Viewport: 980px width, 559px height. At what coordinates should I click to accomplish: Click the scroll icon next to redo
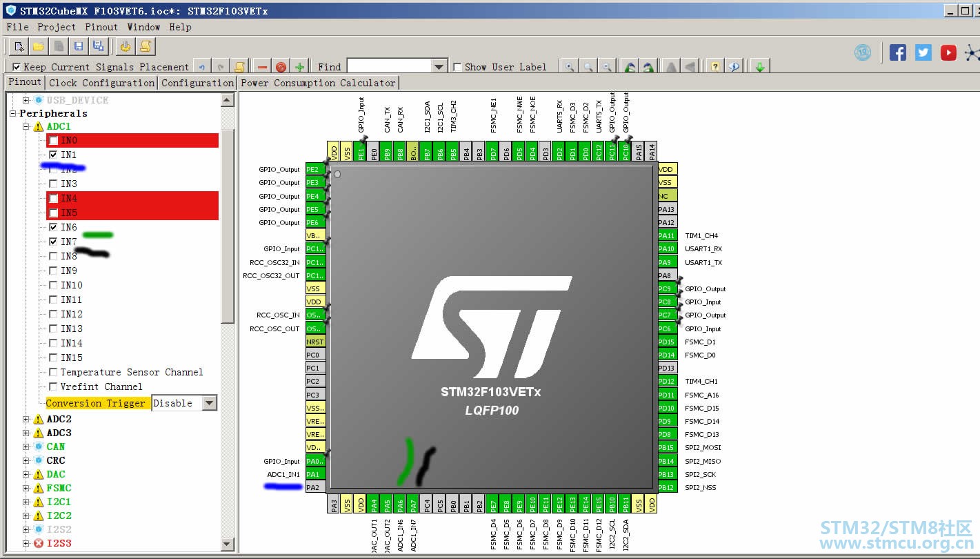coord(239,67)
